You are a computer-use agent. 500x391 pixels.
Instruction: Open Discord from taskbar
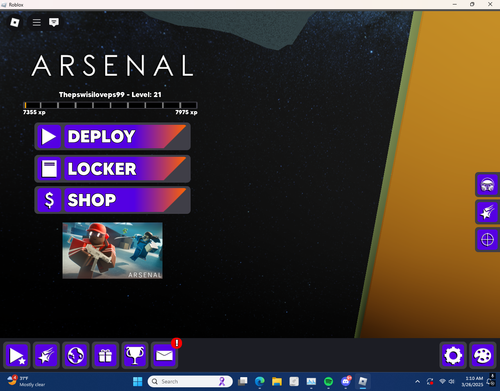(346, 381)
